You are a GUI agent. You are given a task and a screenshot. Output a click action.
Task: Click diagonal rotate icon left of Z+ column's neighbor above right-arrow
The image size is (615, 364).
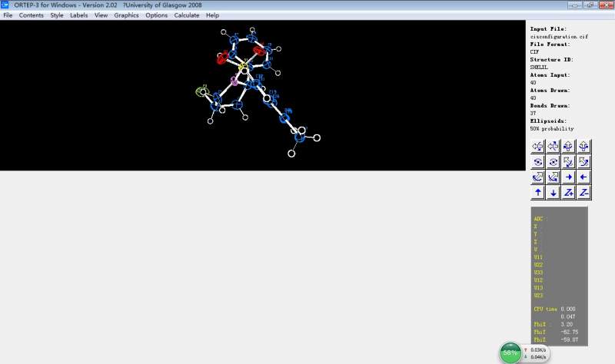pos(568,161)
